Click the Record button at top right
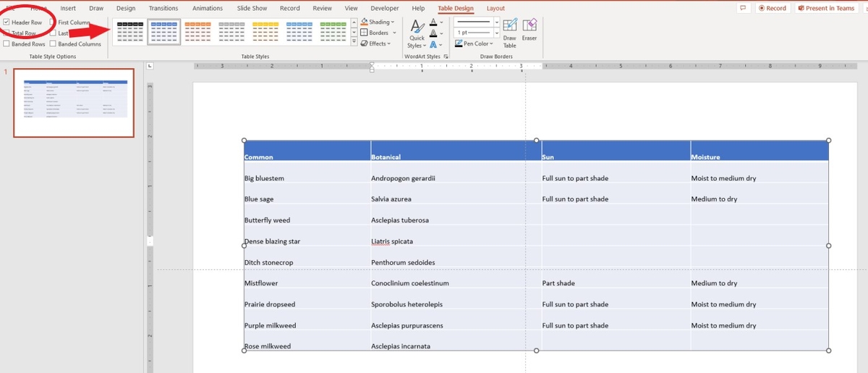Viewport: 868px width, 373px height. point(772,8)
